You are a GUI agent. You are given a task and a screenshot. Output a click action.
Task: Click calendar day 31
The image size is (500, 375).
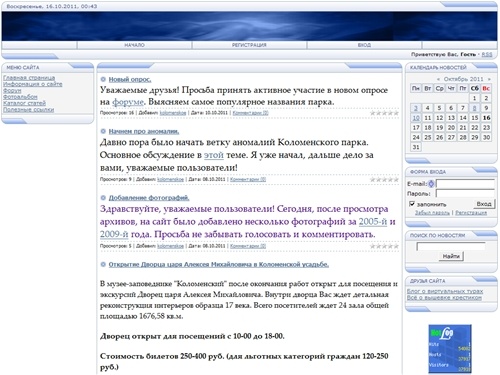point(416,147)
